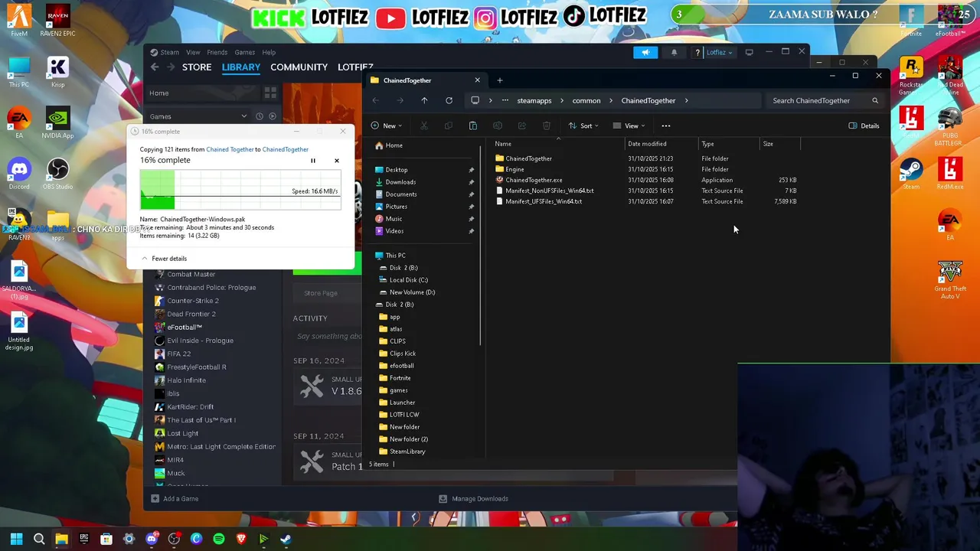This screenshot has height=551, width=980.
Task: Open the Steam COMMUNITY tab
Action: click(299, 67)
